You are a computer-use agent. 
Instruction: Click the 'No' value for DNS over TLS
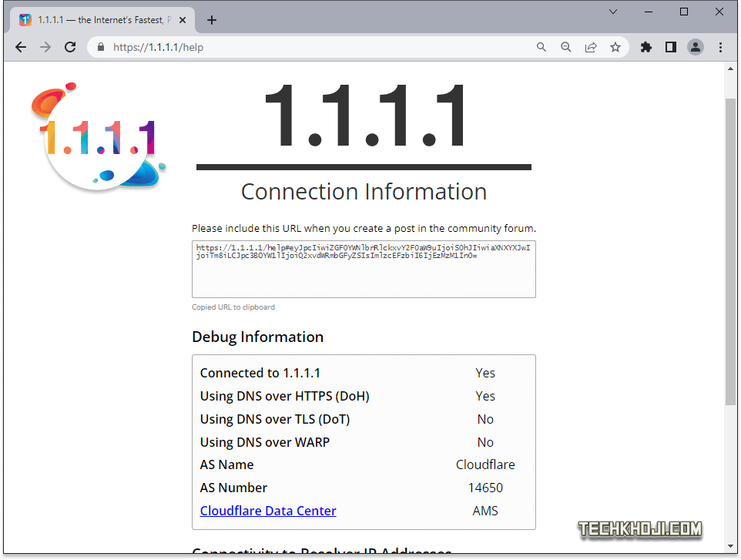coord(485,419)
